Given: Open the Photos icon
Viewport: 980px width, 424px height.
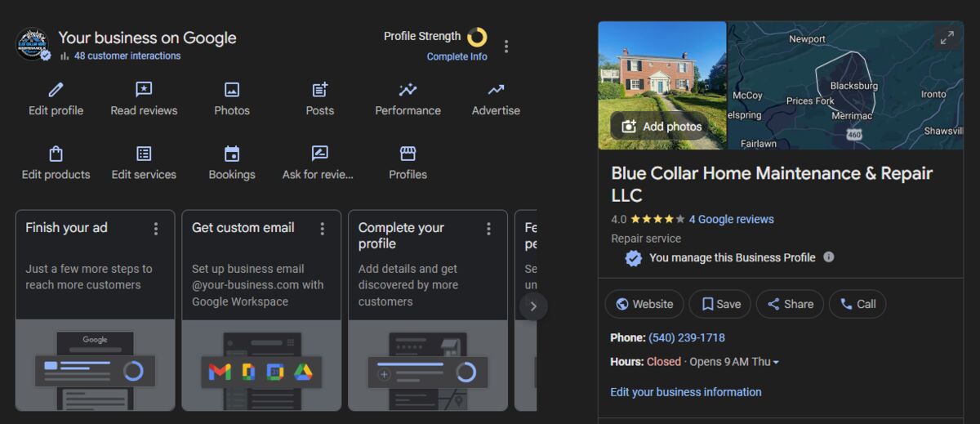Looking at the screenshot, I should (x=232, y=90).
